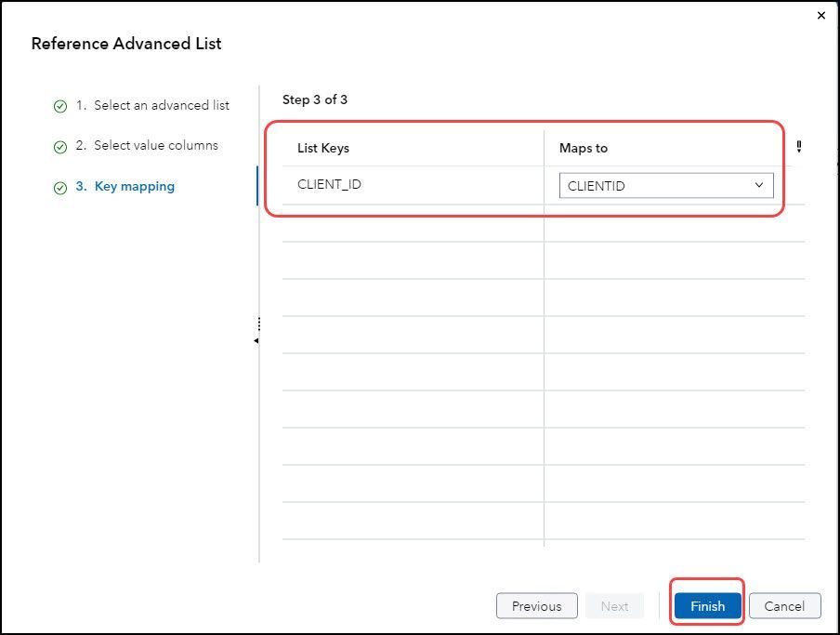Click the 'Maps to' column header
Screen dimensions: 840x635
(x=584, y=148)
